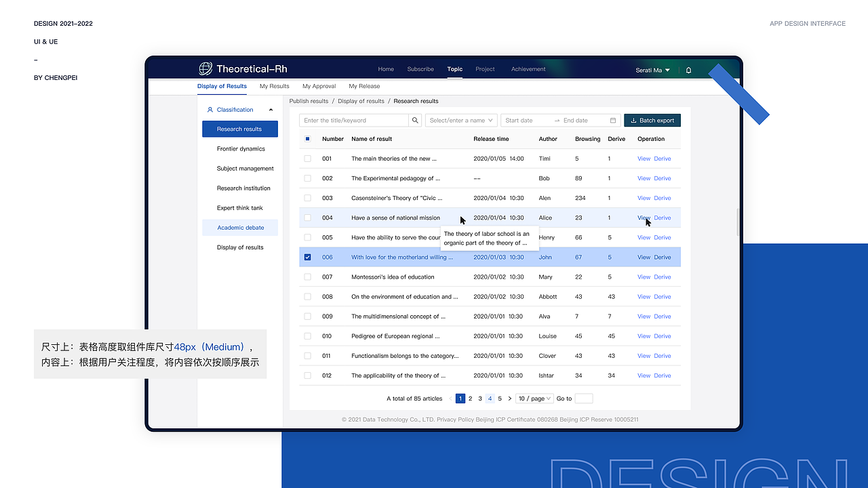868x488 pixels.
Task: View the result in row 001
Action: click(x=644, y=159)
